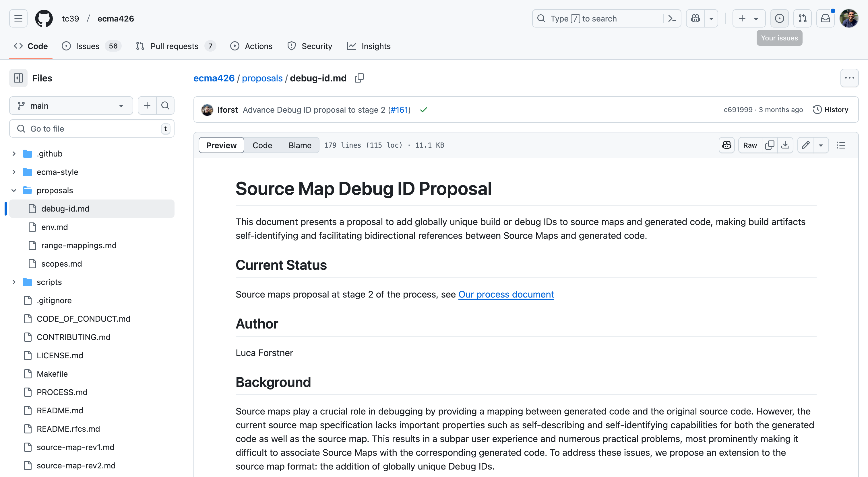868x477 pixels.
Task: Click the GitHub logo home icon
Action: pyautogui.click(x=44, y=19)
